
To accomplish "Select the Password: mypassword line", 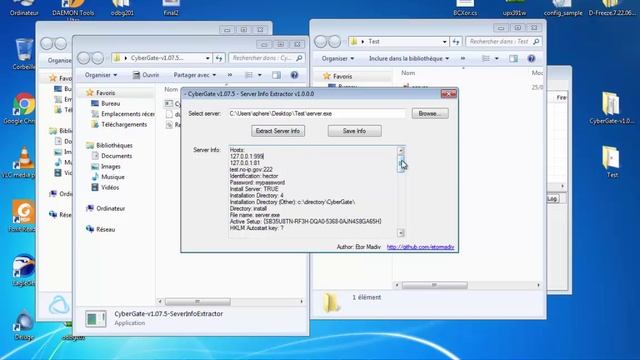I will [257, 182].
